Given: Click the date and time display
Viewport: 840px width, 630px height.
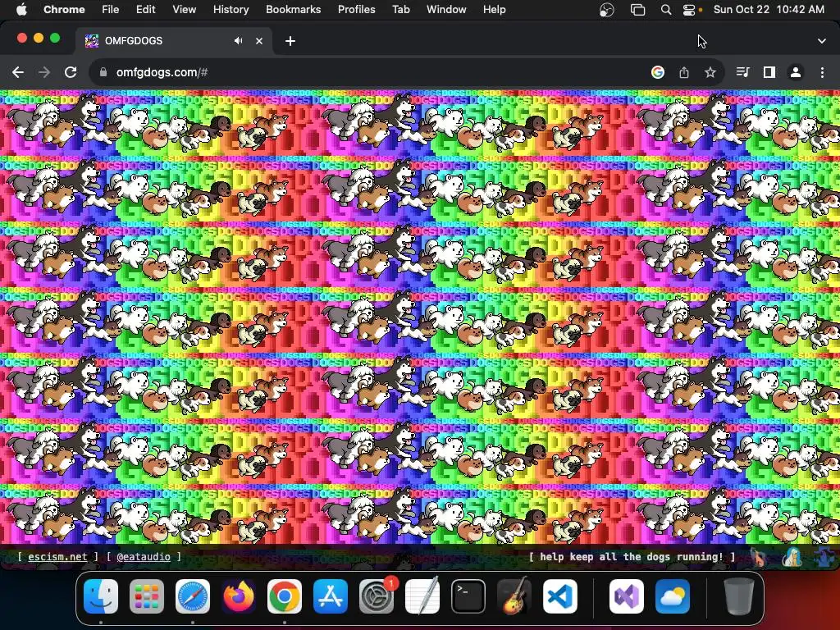Looking at the screenshot, I should tap(769, 10).
